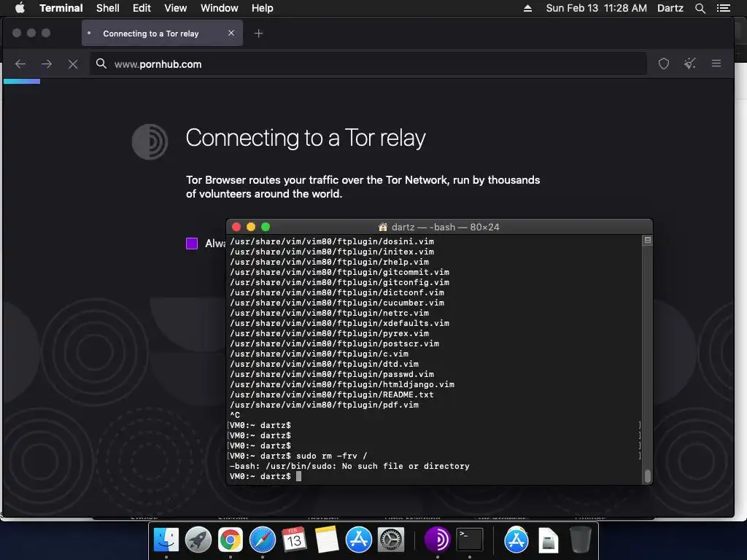Image resolution: width=747 pixels, height=560 pixels.
Task: Open the View menu
Action: pos(175,8)
